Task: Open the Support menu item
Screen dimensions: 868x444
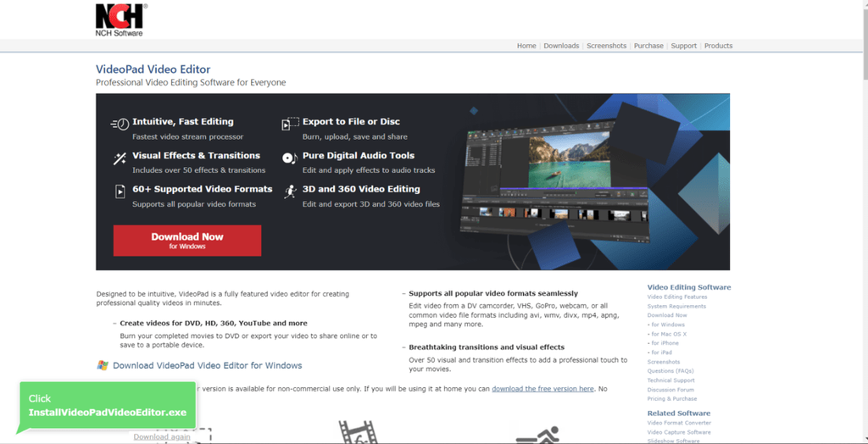Action: (x=684, y=46)
